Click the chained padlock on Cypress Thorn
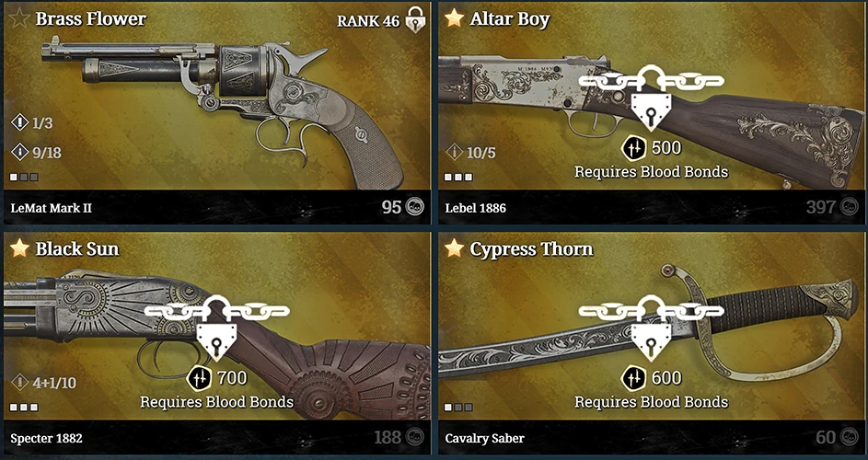The width and height of the screenshot is (868, 460). pyautogui.click(x=652, y=328)
